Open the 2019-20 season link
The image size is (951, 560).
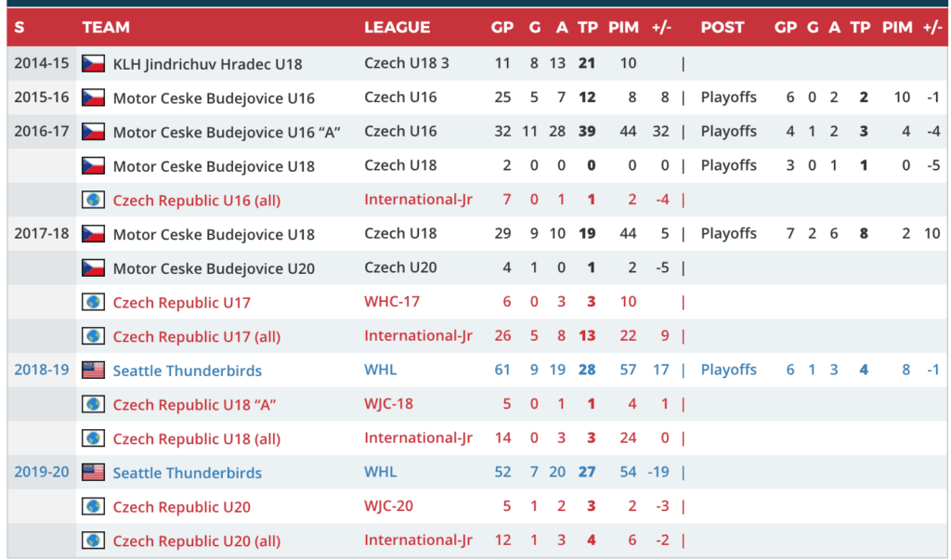42,472
